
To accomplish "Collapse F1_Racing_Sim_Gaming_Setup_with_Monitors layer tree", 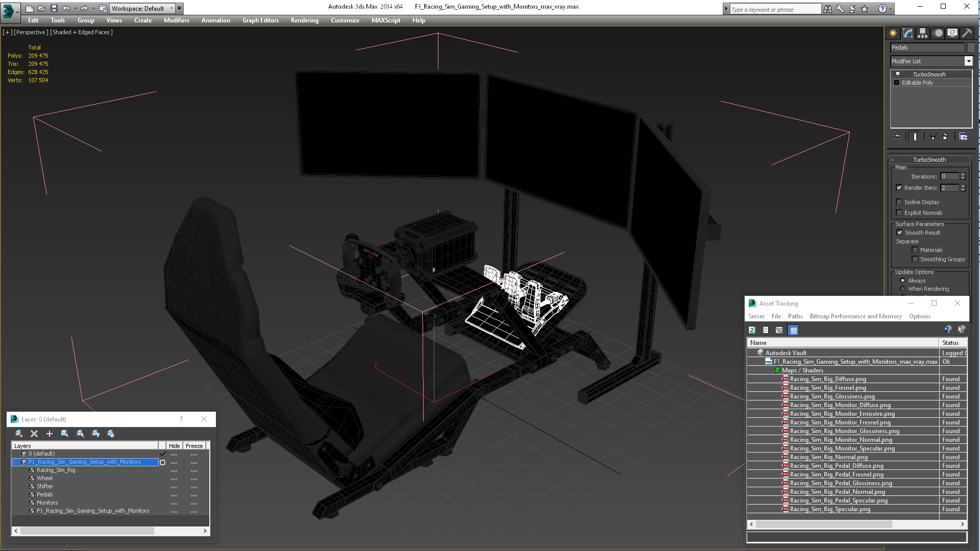I will 16,462.
